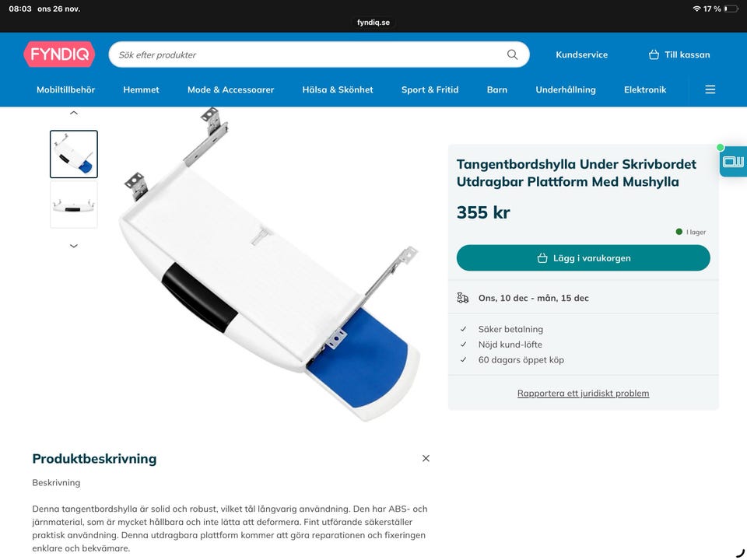The width and height of the screenshot is (747, 560).
Task: Open the Sport & Fritid category
Action: 430,89
